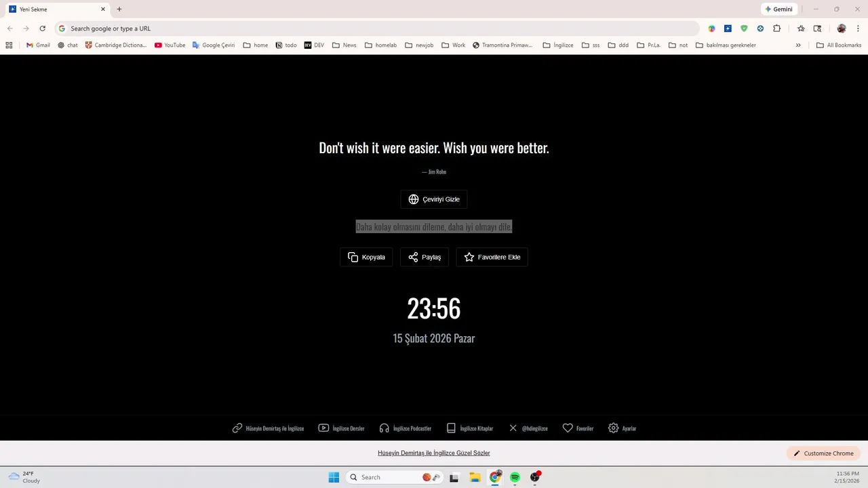Expand the ddd bookmark folder
The height and width of the screenshot is (488, 868).
[x=618, y=45]
